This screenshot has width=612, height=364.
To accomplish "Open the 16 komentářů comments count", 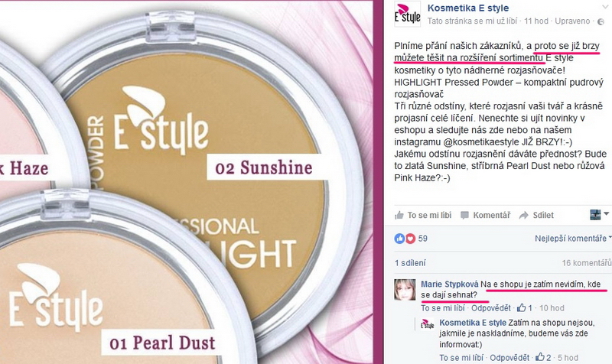I will [586, 263].
